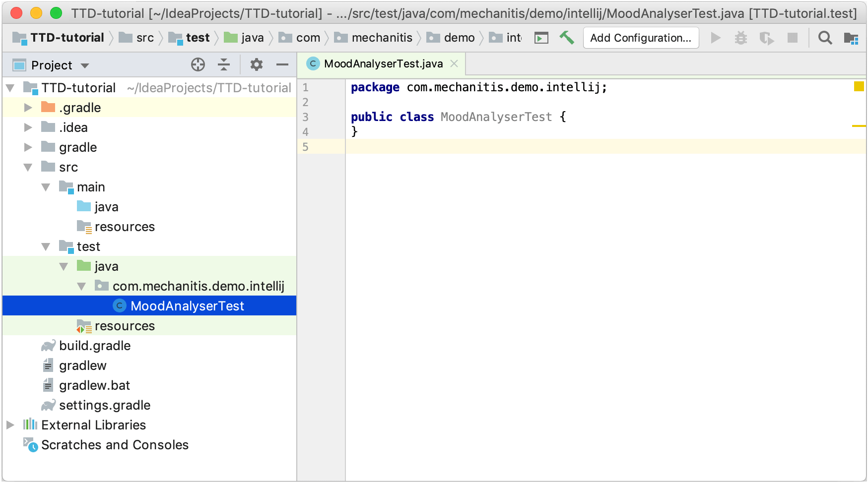
Task: Close the MoodAnalyserTest.java tab
Action: pos(454,63)
